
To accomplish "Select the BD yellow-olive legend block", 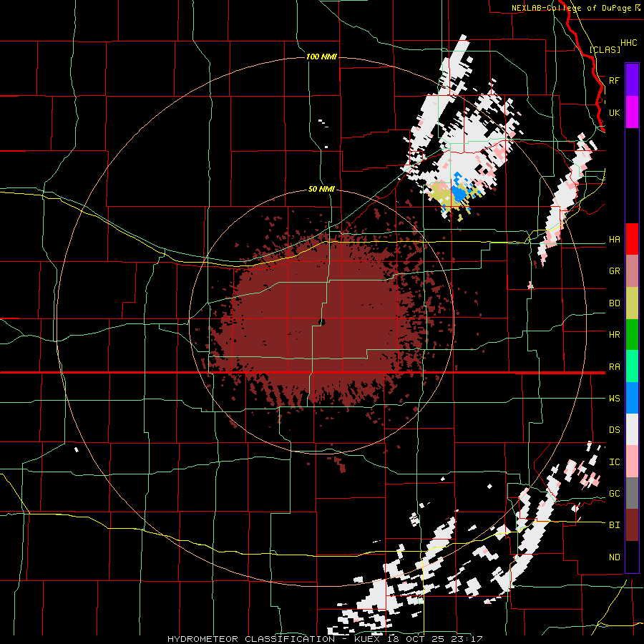I will [x=632, y=303].
